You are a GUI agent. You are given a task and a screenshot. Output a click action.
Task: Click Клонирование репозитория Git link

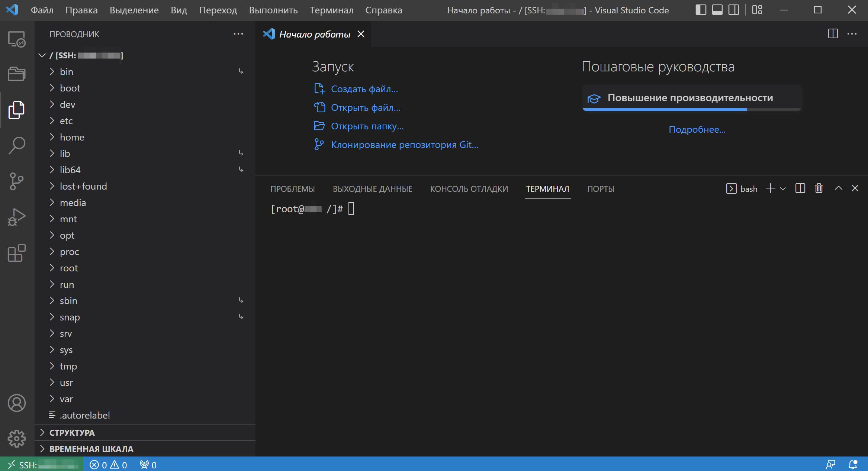click(x=404, y=144)
